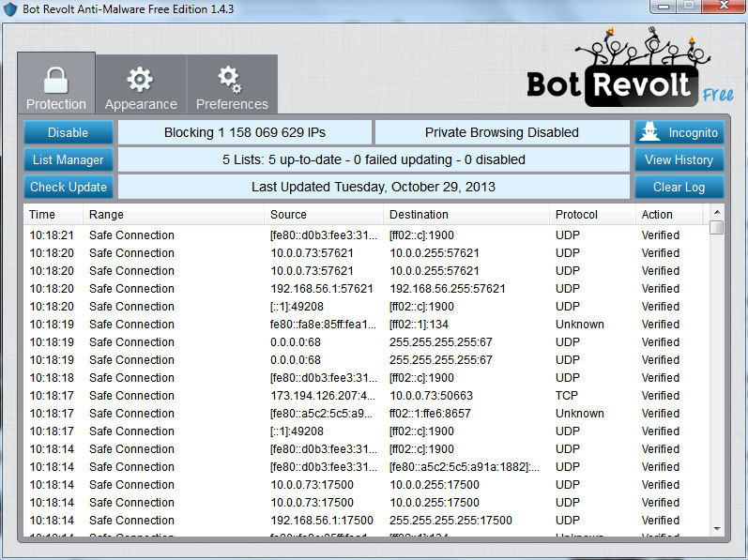Sort log by Action column header
The image size is (748, 560).
pyautogui.click(x=669, y=215)
